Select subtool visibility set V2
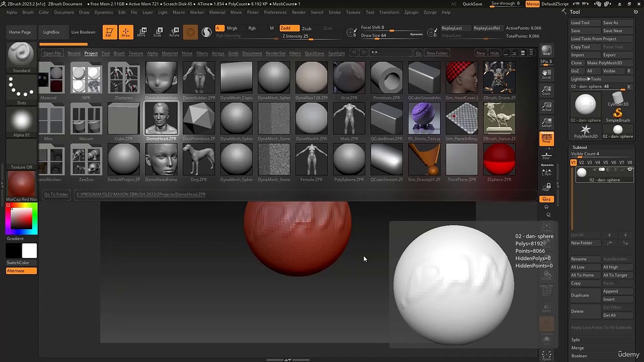The width and height of the screenshot is (644, 362). pyautogui.click(x=581, y=162)
